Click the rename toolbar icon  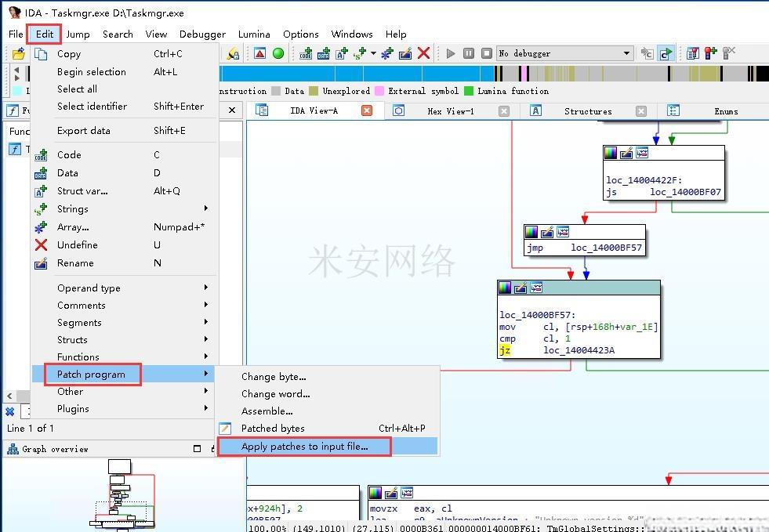[405, 53]
